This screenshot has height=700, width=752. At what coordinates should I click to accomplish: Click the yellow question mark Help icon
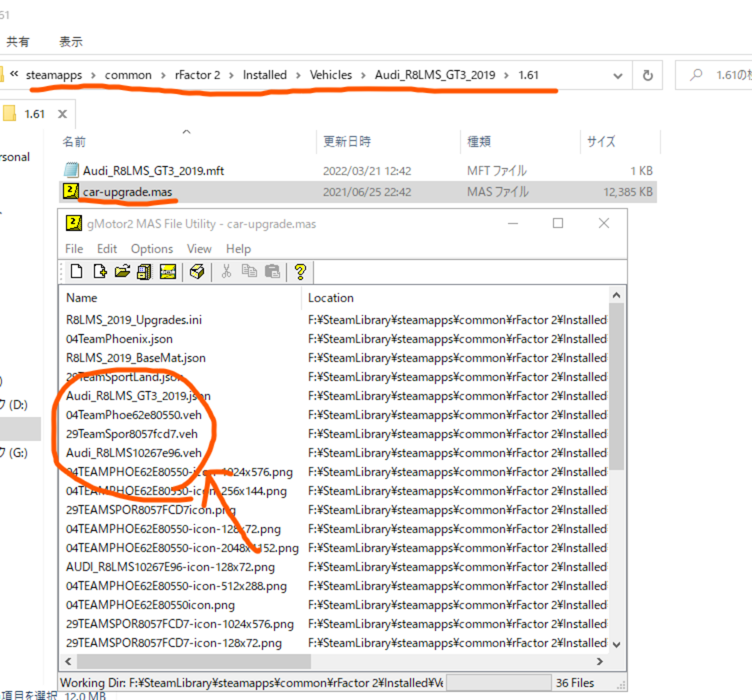point(300,271)
